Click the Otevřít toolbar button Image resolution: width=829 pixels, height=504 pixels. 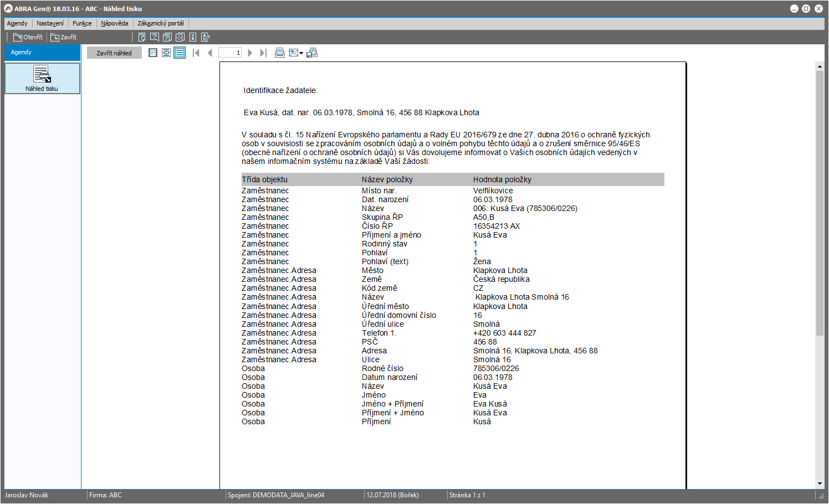click(28, 37)
